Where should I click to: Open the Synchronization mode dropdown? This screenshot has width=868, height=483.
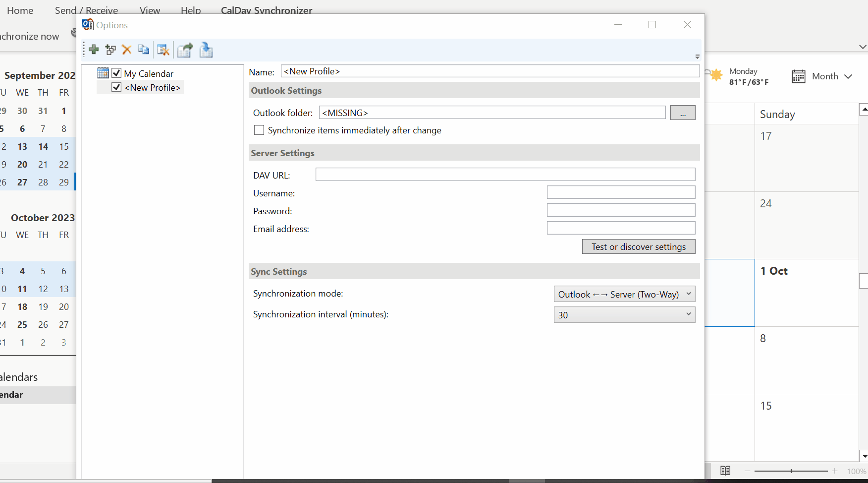tap(688, 294)
